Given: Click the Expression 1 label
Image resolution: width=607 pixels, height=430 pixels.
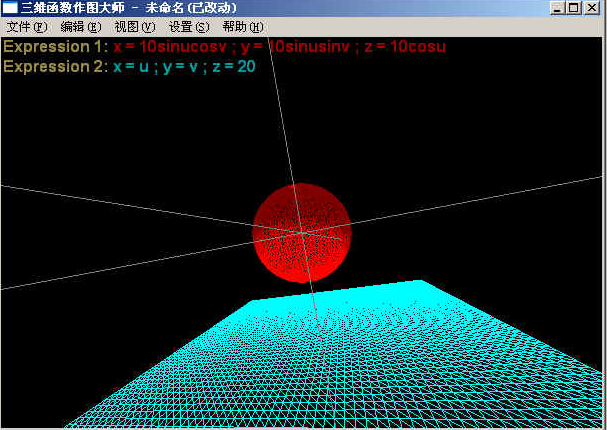Looking at the screenshot, I should coord(56,47).
